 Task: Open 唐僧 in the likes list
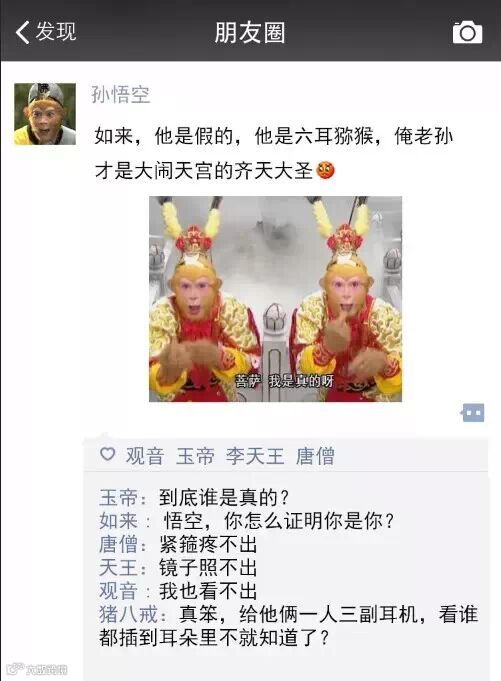point(315,456)
